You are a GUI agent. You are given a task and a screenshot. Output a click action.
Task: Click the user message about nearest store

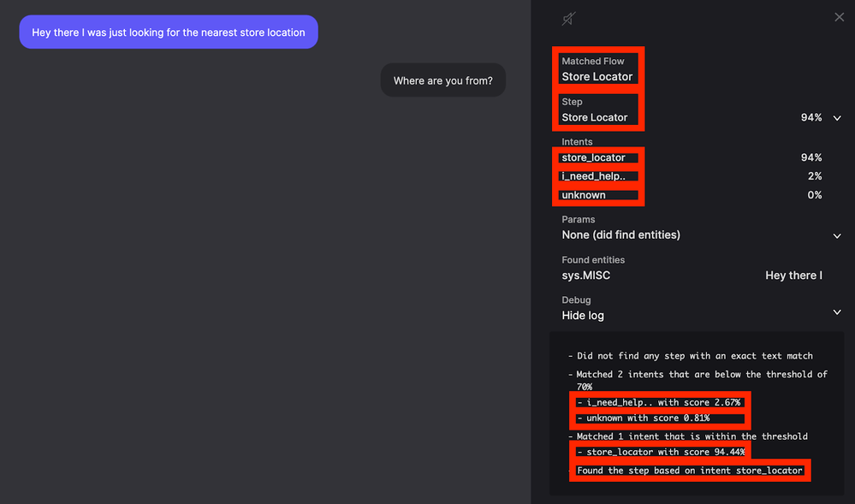(169, 33)
